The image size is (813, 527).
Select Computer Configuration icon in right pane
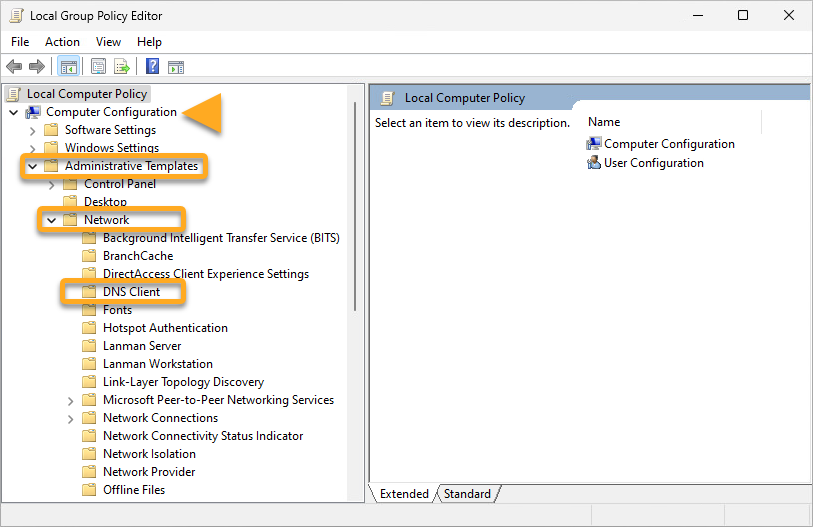click(594, 144)
